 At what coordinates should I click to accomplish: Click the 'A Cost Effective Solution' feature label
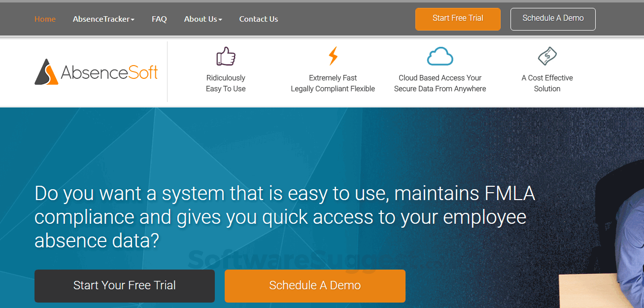547,83
